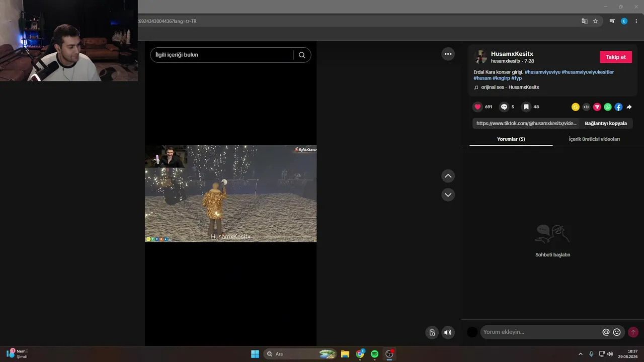Open the volume icon in the system tray

(610, 354)
